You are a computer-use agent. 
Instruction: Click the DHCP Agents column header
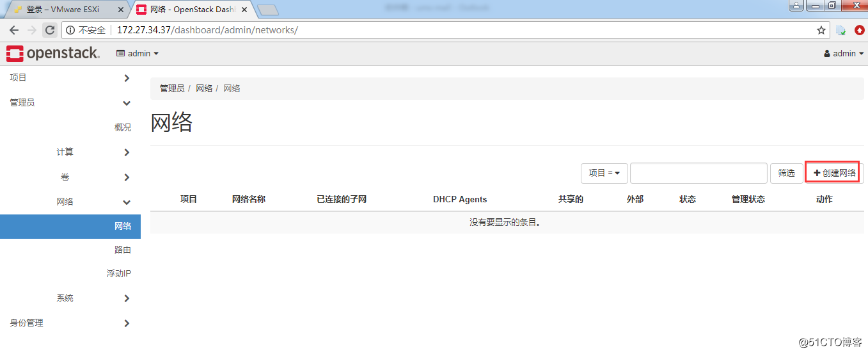(x=460, y=199)
